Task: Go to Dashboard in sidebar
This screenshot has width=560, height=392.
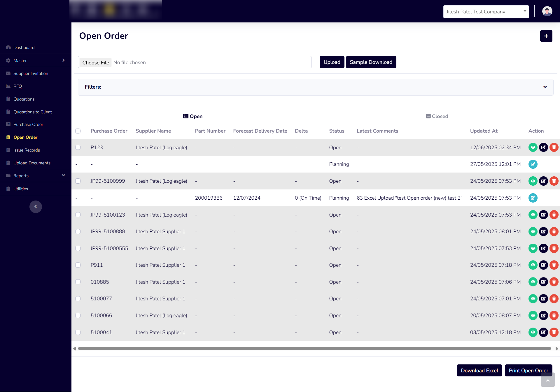Action: pos(24,48)
